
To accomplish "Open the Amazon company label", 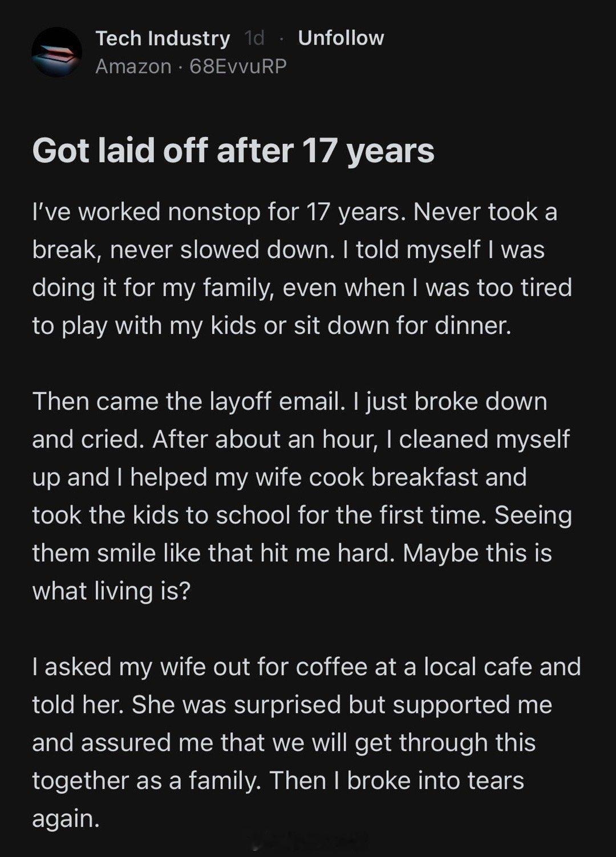I will pos(133,67).
